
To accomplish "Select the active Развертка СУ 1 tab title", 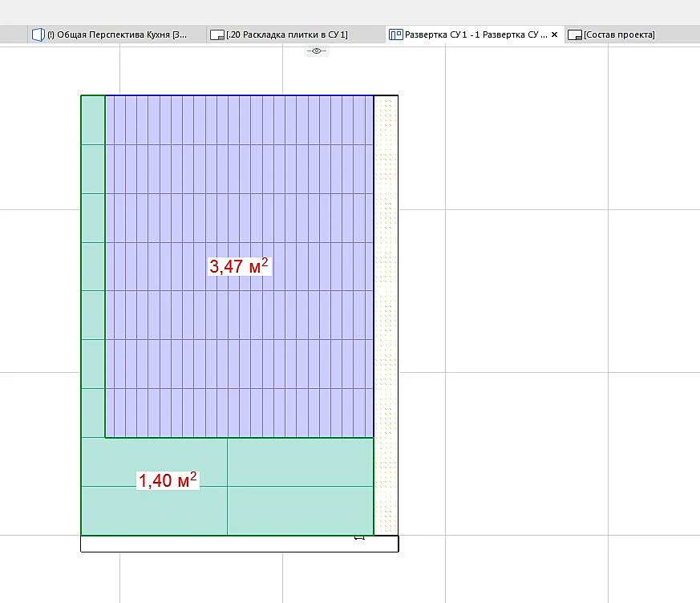I will (476, 34).
